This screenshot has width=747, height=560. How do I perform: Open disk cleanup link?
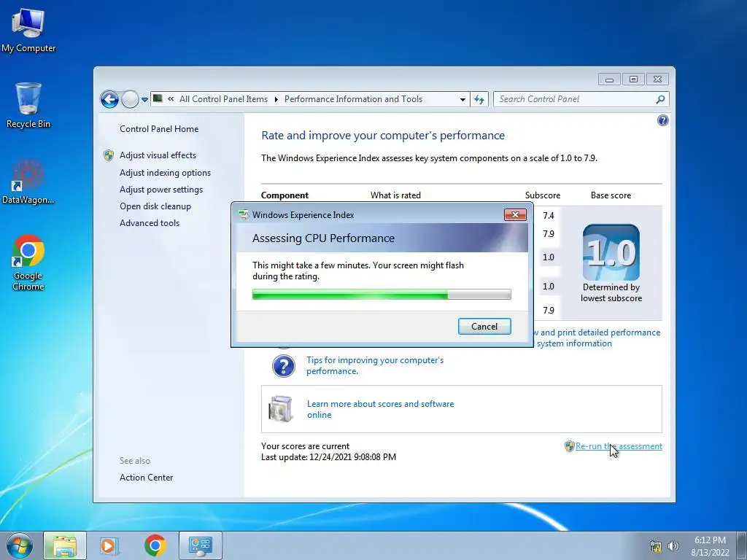(155, 206)
